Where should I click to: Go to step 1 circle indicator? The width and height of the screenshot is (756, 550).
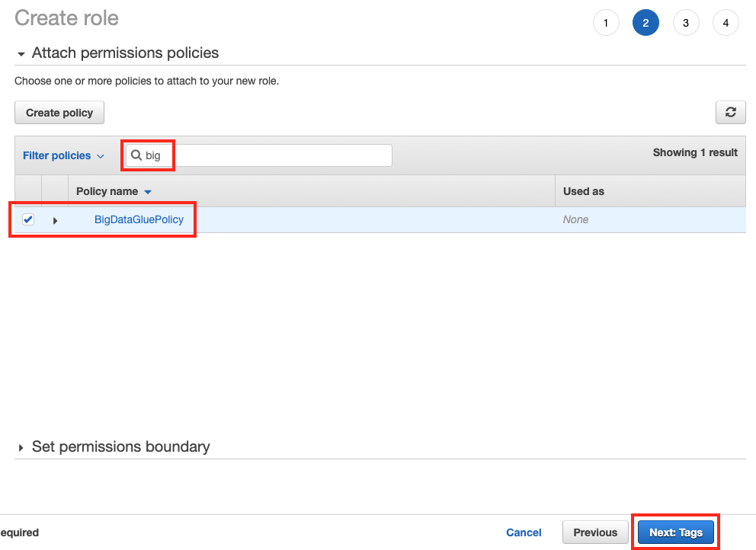(606, 23)
